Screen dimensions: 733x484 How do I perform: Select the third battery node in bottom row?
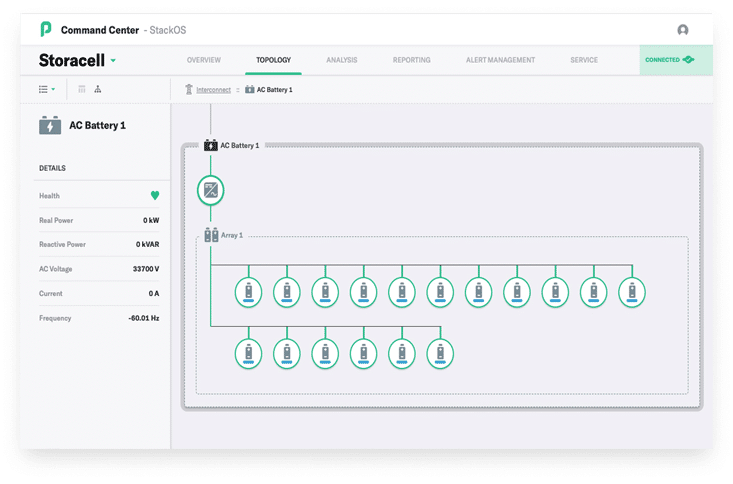(325, 354)
